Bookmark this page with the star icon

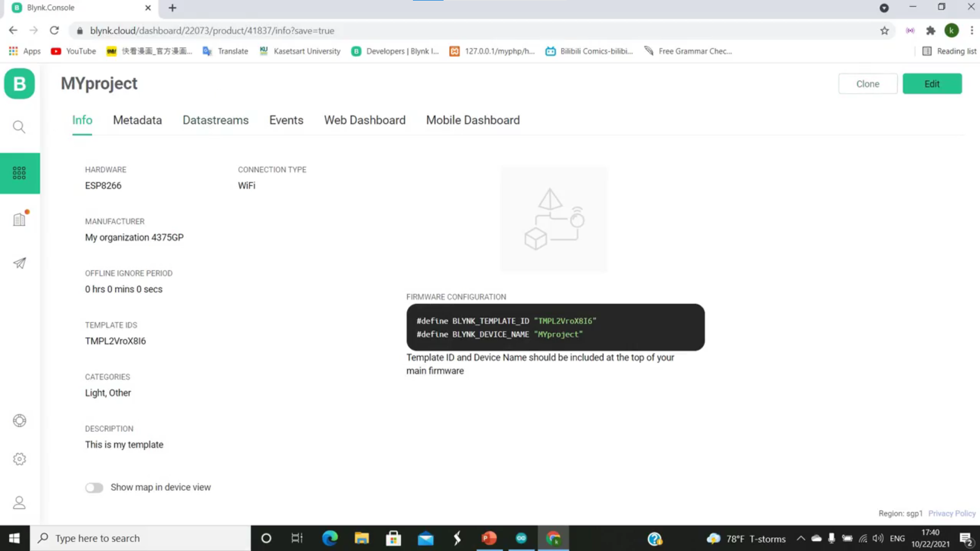click(885, 31)
